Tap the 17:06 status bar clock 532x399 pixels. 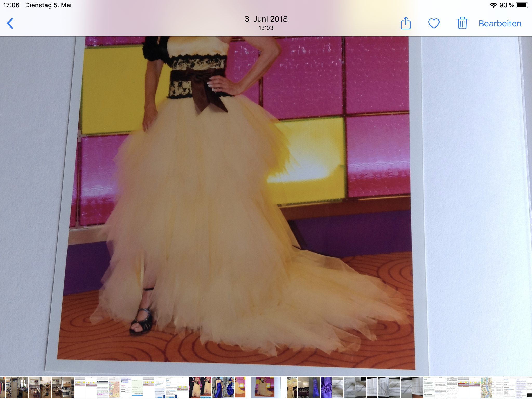coord(11,5)
